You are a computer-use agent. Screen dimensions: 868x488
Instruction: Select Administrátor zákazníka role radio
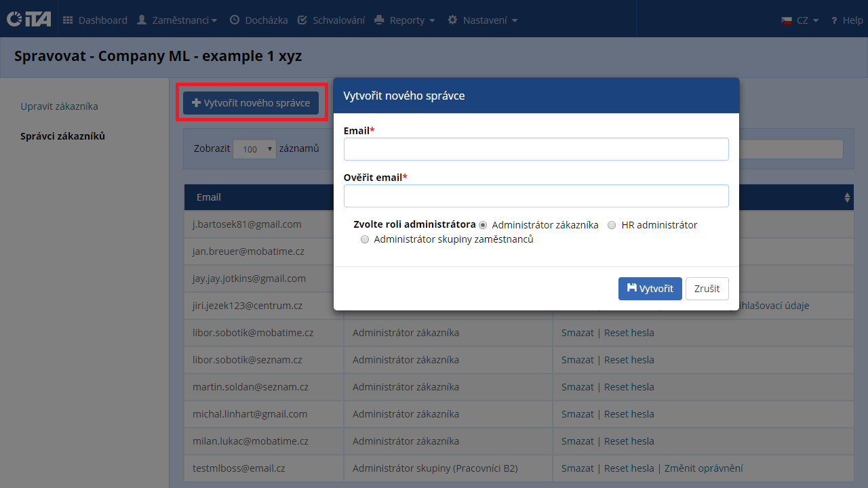pyautogui.click(x=483, y=225)
